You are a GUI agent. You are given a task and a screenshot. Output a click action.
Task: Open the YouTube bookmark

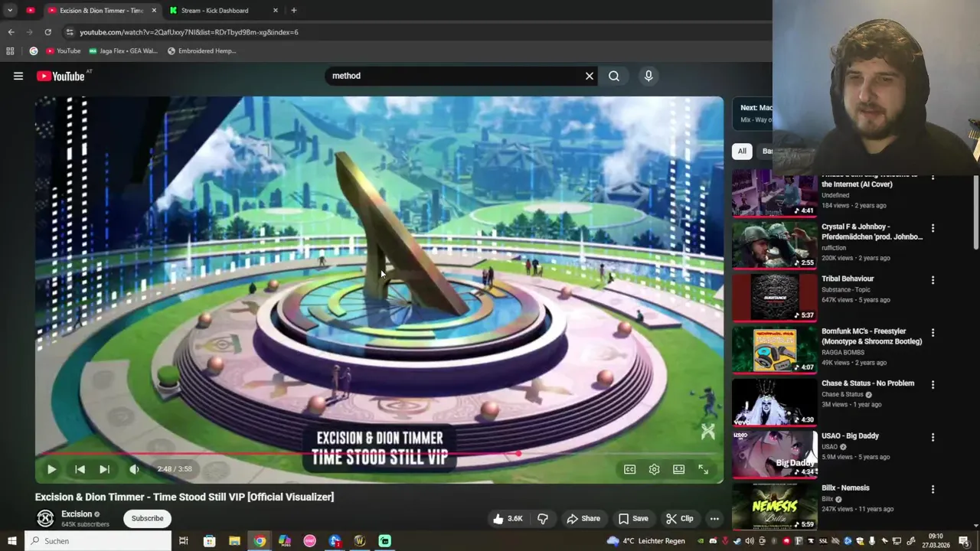pyautogui.click(x=63, y=51)
